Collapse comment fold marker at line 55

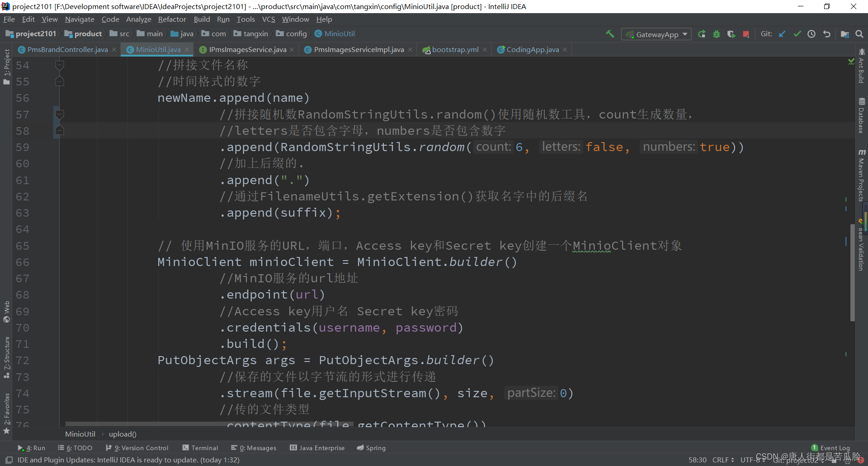tap(59, 82)
